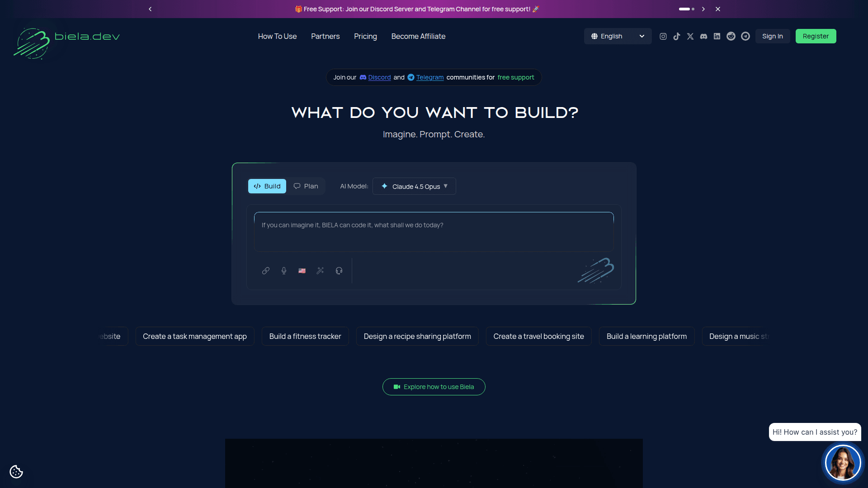Switch to Plan mode

[306, 186]
